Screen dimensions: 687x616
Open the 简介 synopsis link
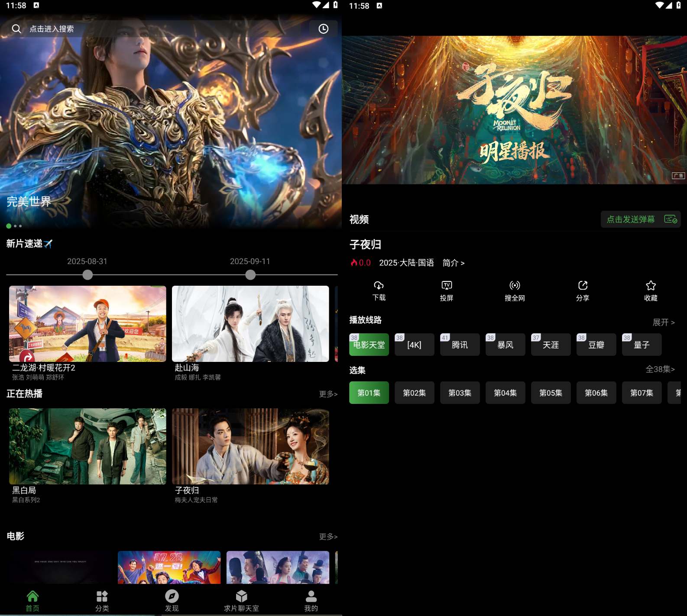coord(454,263)
